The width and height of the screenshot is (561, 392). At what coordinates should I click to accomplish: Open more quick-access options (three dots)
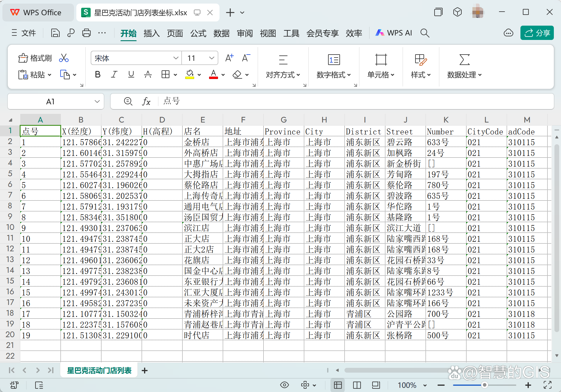pyautogui.click(x=102, y=33)
